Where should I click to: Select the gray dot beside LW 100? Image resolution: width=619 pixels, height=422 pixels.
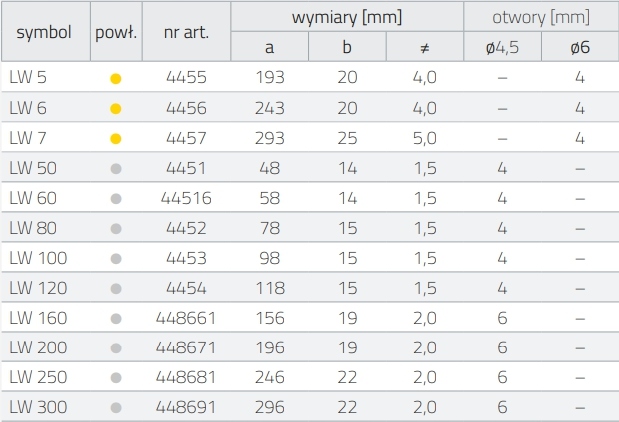116,258
